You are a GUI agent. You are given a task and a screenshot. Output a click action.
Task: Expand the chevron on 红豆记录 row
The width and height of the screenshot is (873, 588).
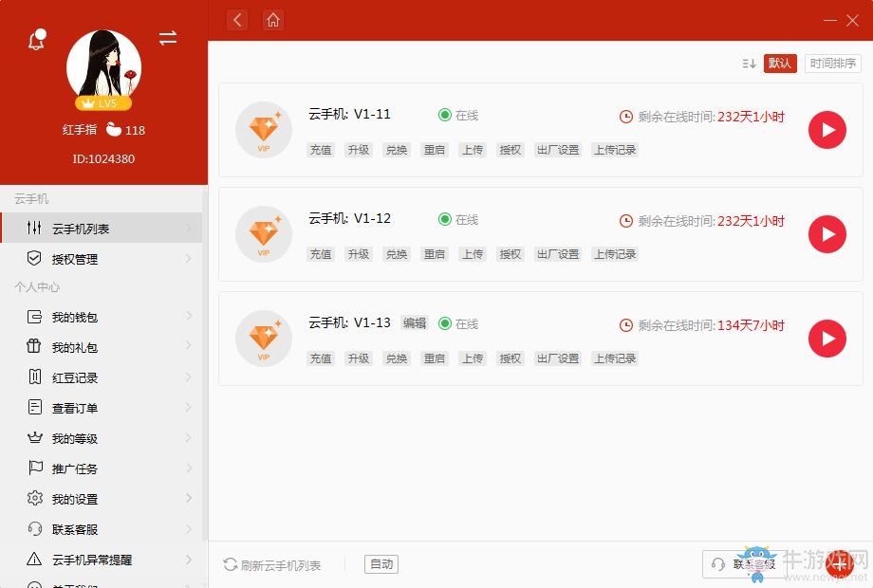coord(189,377)
